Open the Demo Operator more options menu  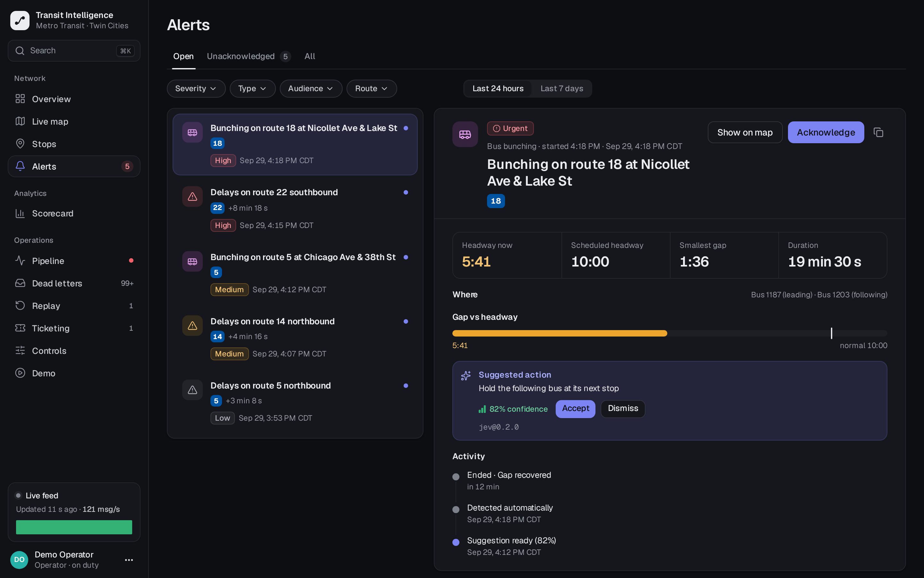pos(129,560)
